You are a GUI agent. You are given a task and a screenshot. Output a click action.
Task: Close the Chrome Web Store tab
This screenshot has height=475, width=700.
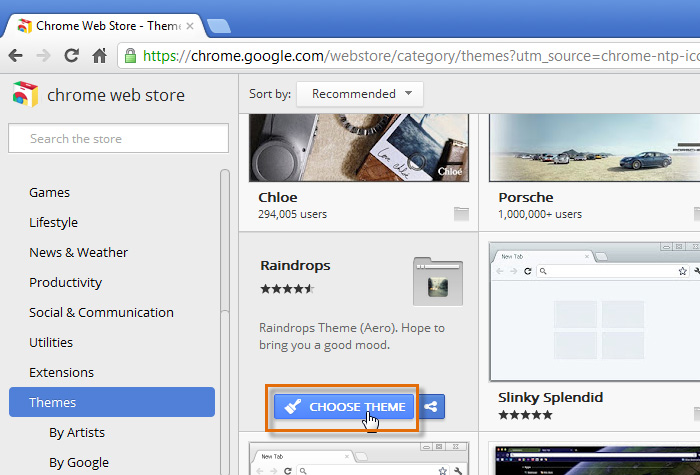190,26
